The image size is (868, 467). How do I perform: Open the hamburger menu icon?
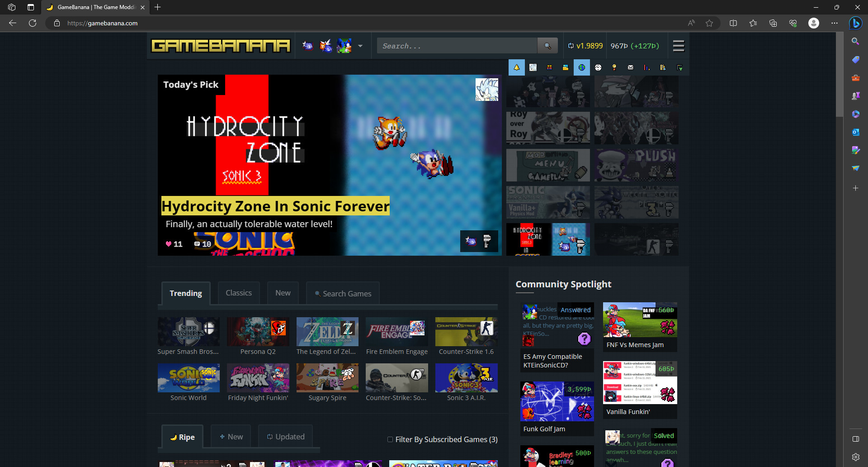(x=678, y=46)
